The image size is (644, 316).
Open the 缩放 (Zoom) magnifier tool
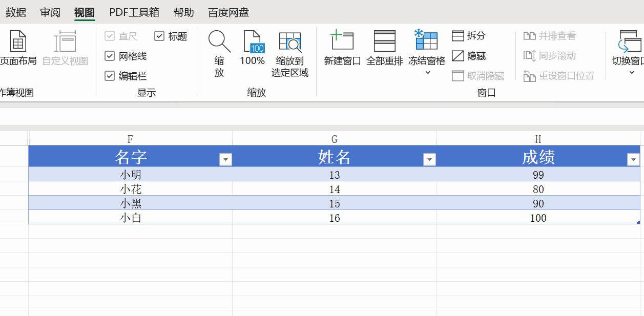[219, 41]
